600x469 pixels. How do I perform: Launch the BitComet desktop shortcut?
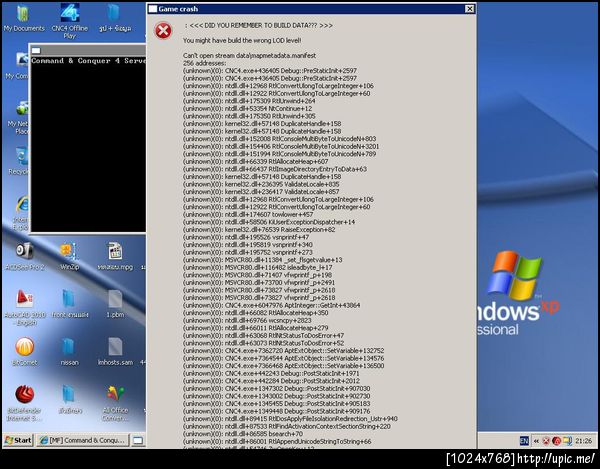tap(25, 352)
